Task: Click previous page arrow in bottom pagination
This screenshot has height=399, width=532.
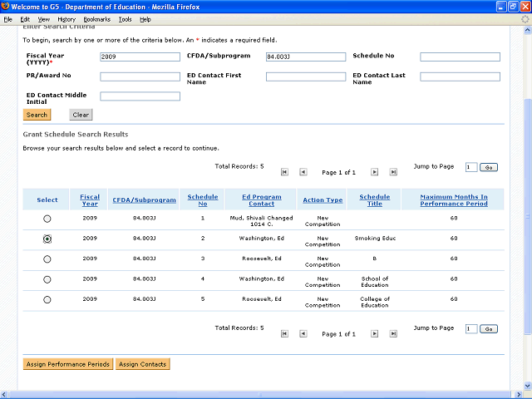Action: point(303,333)
